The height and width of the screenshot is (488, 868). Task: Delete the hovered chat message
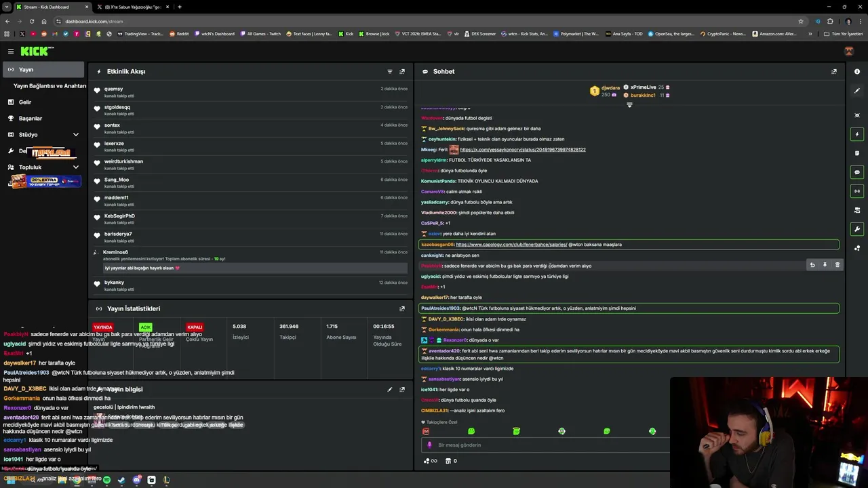[837, 265]
